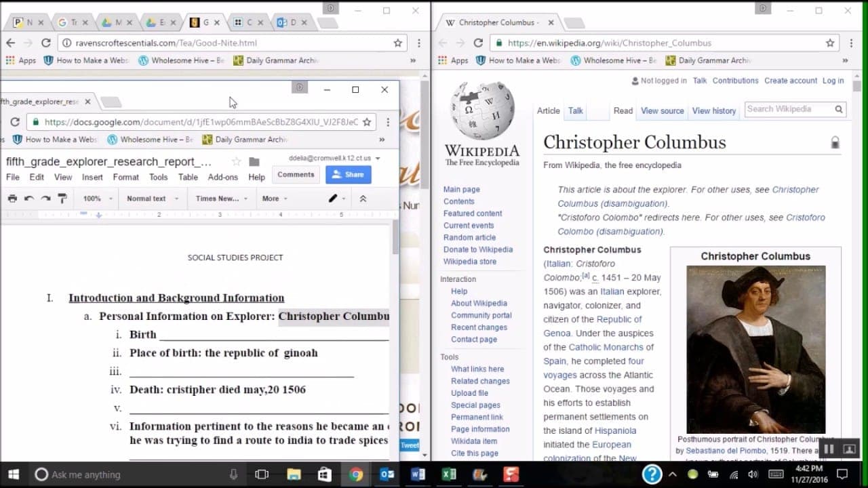This screenshot has height=488, width=868.
Task: Redo edit in Google Docs toolbar
Action: tap(45, 199)
